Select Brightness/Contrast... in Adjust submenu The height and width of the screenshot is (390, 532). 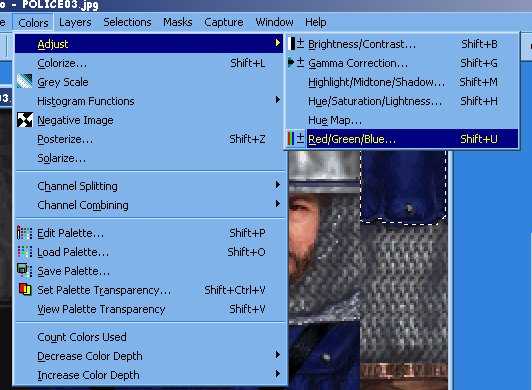pos(402,44)
